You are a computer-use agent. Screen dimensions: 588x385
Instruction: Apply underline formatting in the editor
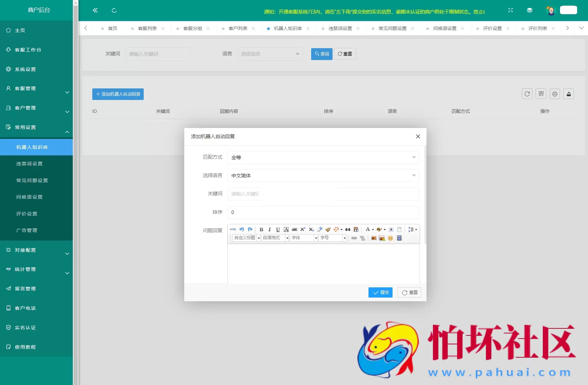278,230
